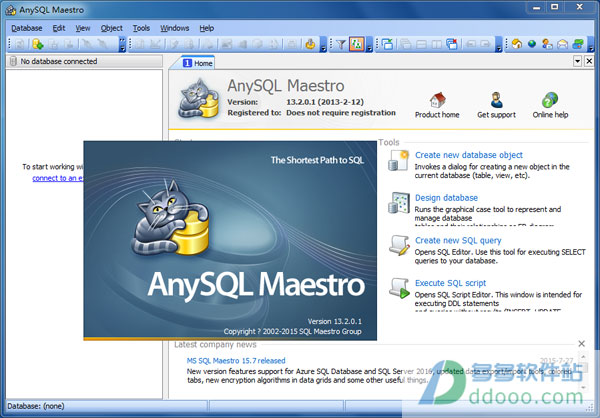This screenshot has width=600, height=418.
Task: Expand overflow arrow right of the stamp icon
Action: pos(323,44)
